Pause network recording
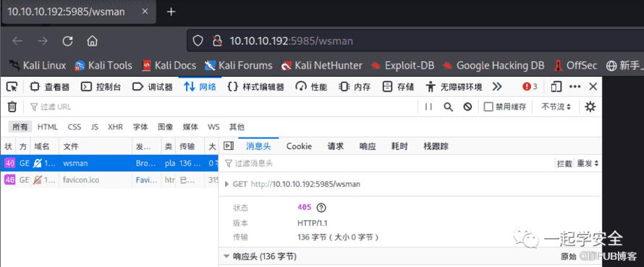 click(428, 107)
